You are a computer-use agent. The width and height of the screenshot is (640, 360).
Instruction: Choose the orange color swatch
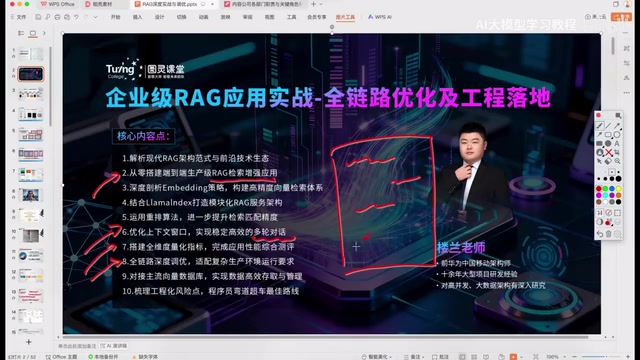coord(618,196)
